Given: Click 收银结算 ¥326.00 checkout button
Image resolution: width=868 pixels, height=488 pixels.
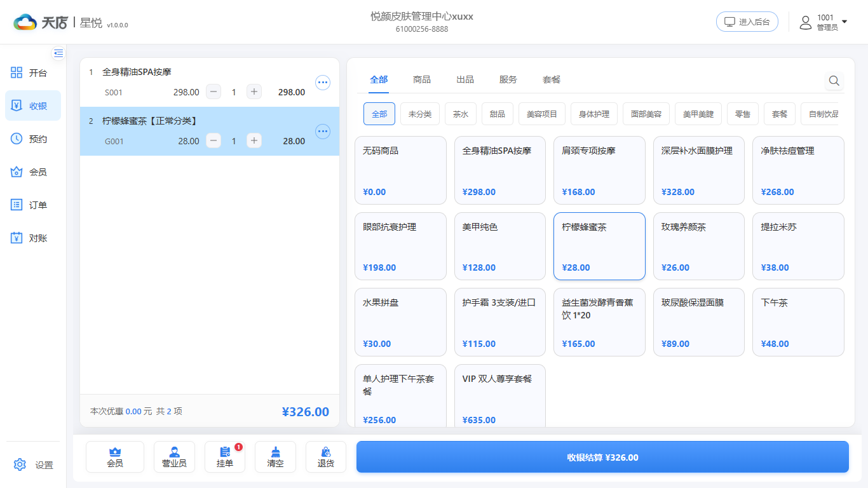Looking at the screenshot, I should [x=602, y=457].
